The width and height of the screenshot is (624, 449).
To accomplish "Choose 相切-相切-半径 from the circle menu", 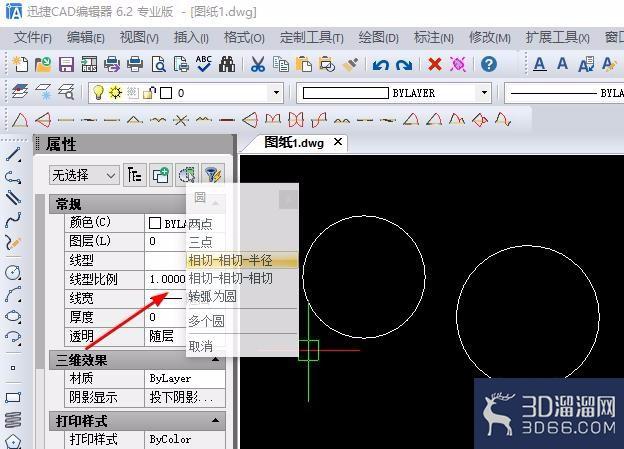I will (x=242, y=260).
